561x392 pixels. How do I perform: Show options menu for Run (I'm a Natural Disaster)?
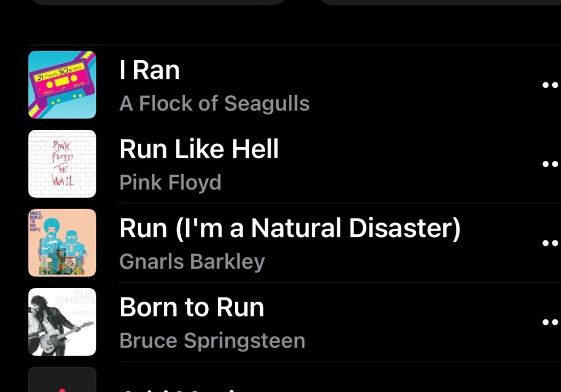coord(549,243)
